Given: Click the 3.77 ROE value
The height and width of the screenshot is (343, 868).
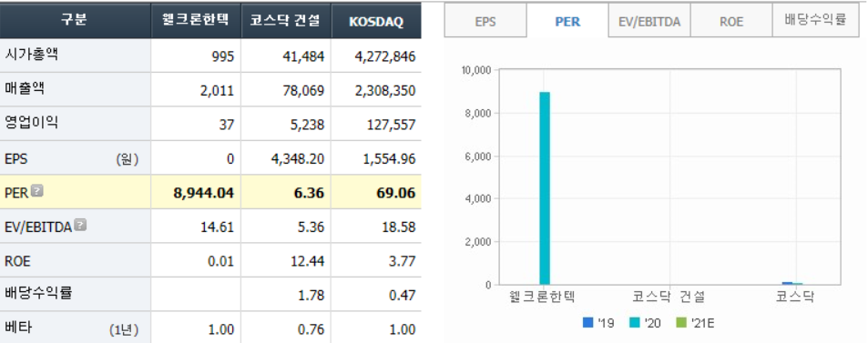Looking at the screenshot, I should (x=403, y=262).
